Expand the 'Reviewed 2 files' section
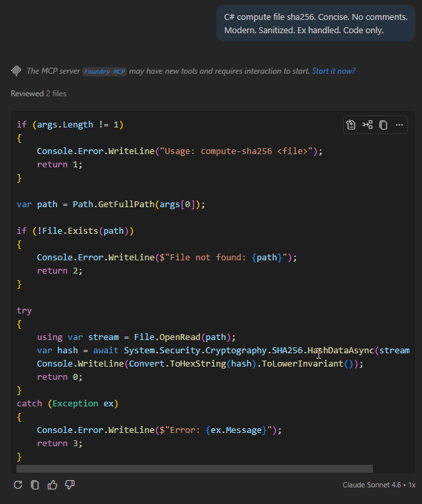Viewport: 422px width, 504px height. tap(38, 94)
